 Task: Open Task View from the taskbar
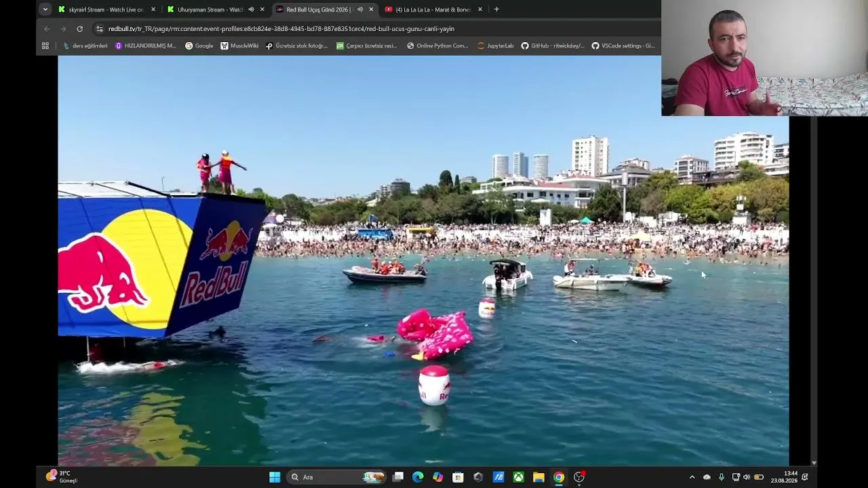(398, 477)
